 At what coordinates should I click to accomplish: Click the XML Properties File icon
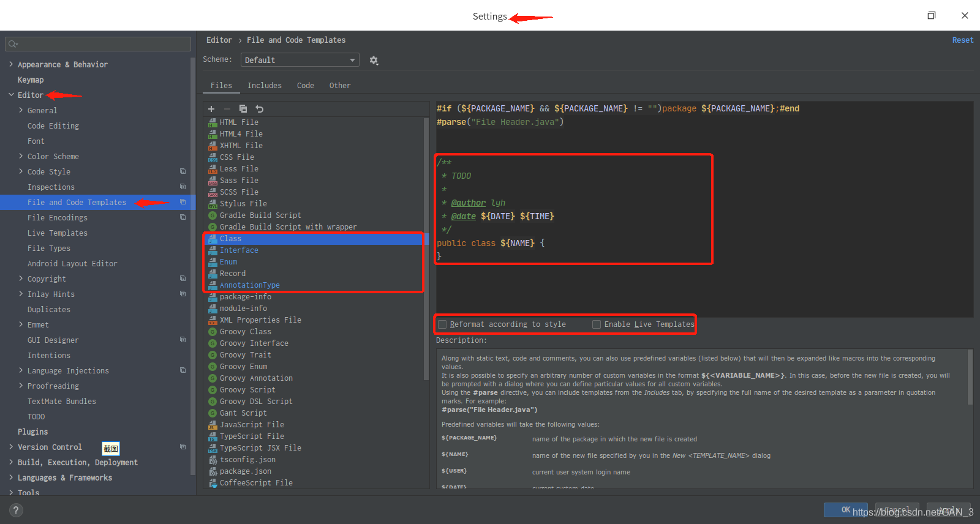click(x=213, y=320)
